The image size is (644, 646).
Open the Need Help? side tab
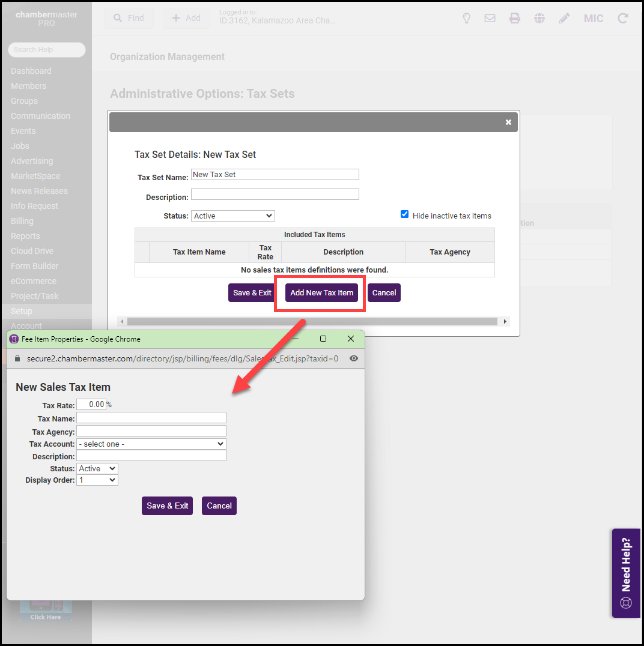(626, 573)
